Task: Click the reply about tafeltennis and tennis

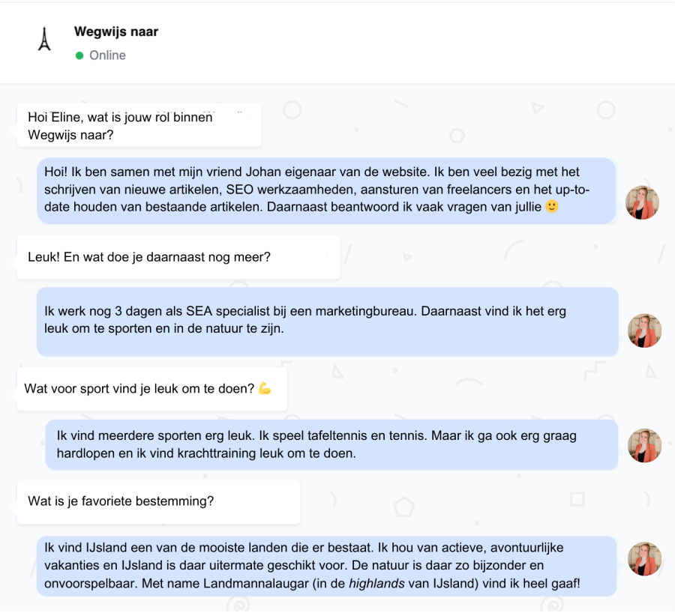Action: [331, 444]
